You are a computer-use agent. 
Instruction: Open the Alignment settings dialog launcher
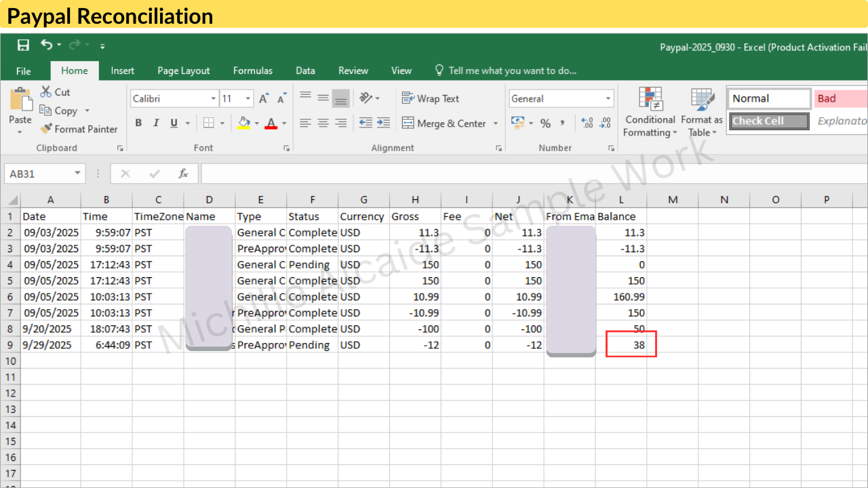(499, 148)
